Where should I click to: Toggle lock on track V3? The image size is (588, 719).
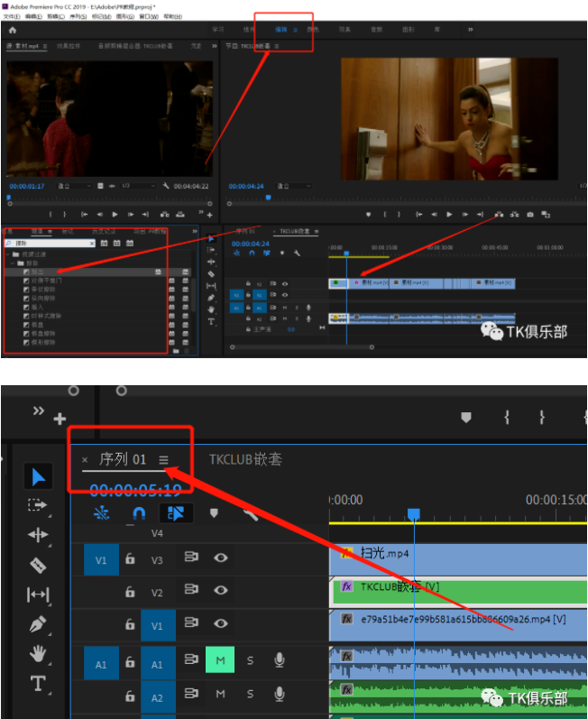(130, 558)
